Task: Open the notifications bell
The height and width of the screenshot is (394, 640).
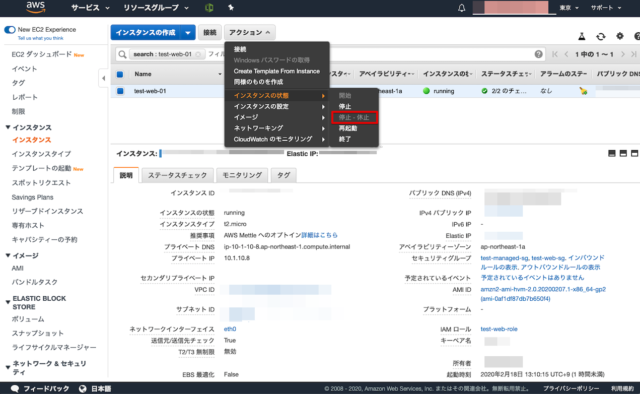Action: click(x=461, y=8)
